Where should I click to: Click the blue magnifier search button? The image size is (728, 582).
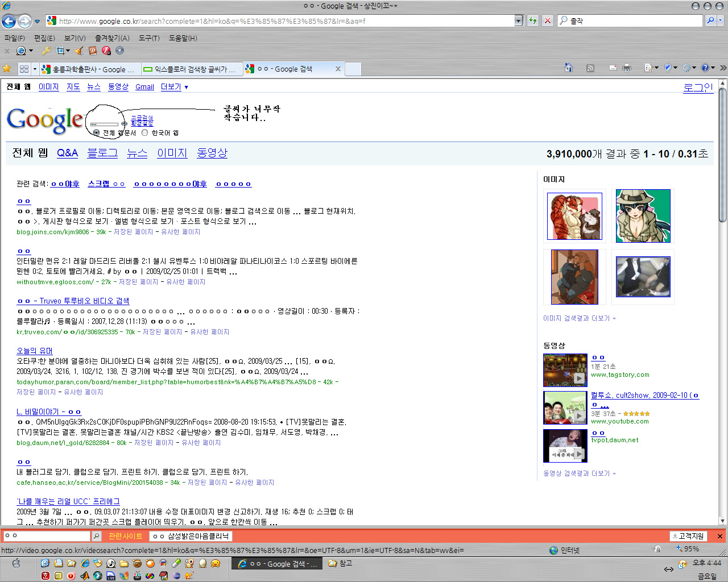click(710, 20)
